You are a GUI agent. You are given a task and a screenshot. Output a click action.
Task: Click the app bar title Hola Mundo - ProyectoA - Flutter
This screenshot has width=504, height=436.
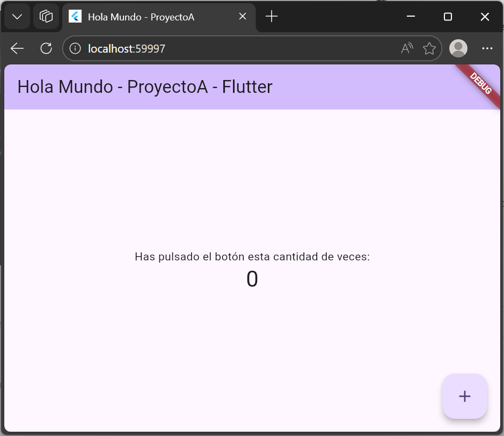coord(144,87)
